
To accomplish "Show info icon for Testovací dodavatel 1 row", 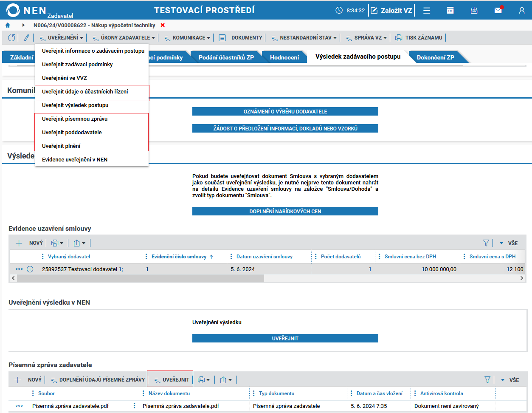I will (x=30, y=269).
